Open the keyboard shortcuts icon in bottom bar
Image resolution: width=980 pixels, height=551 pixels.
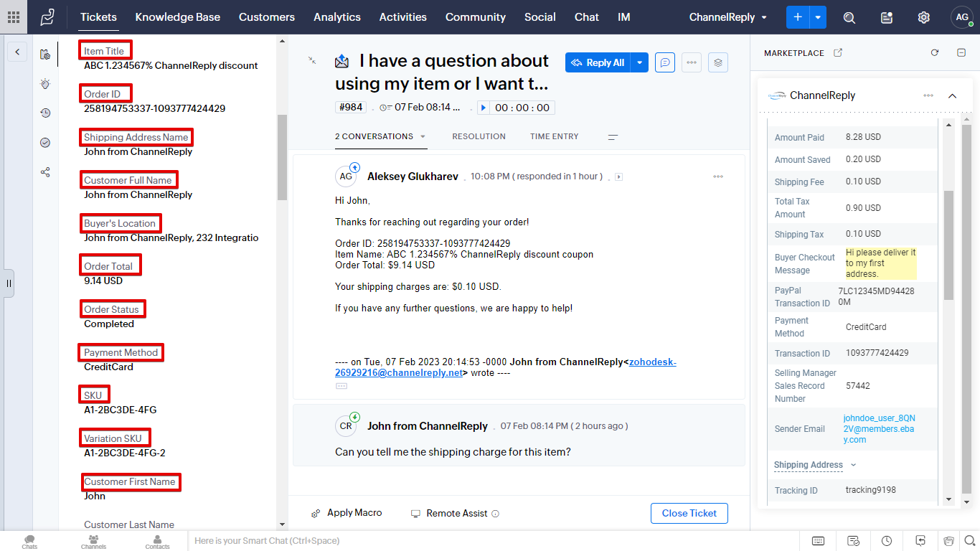(818, 541)
